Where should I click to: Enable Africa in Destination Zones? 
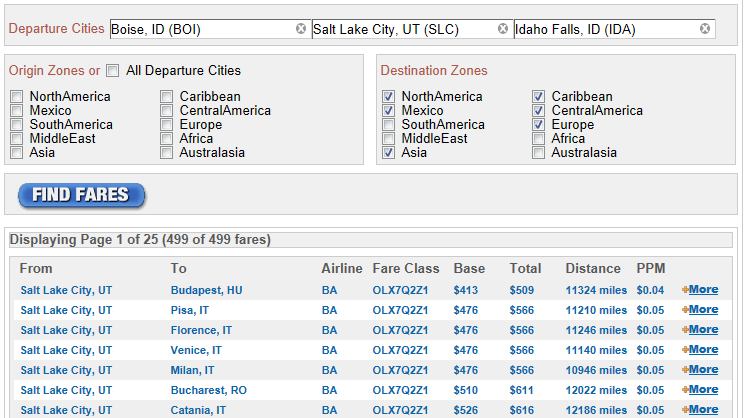pos(538,139)
